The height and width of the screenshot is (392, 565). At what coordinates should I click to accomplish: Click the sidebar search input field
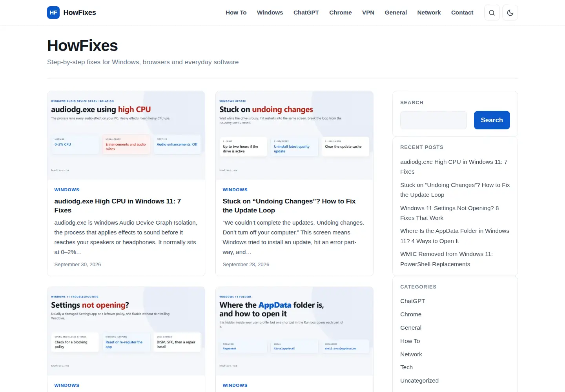[x=434, y=120]
